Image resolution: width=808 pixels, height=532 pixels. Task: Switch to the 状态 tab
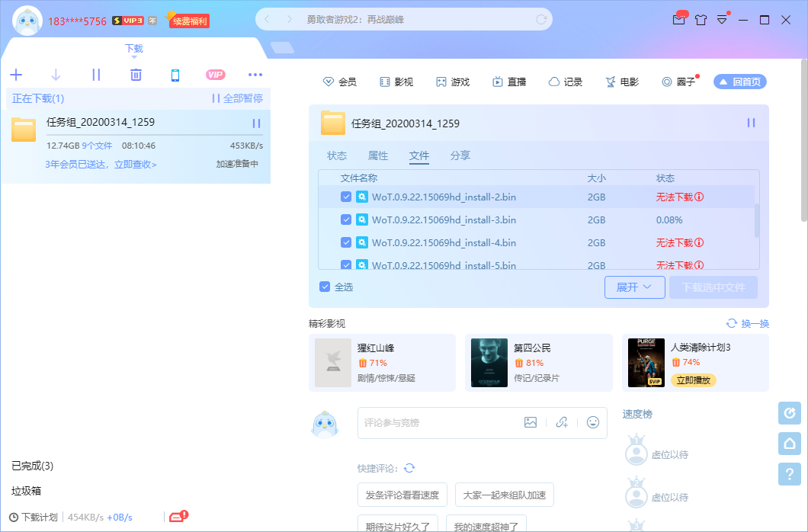click(336, 155)
